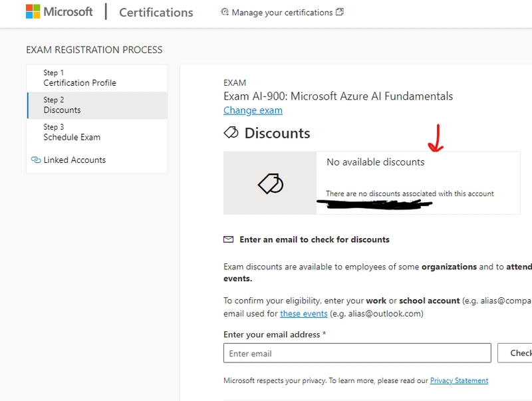Go to Step 1 Certification Profile
The image size is (532, 401).
(x=80, y=78)
